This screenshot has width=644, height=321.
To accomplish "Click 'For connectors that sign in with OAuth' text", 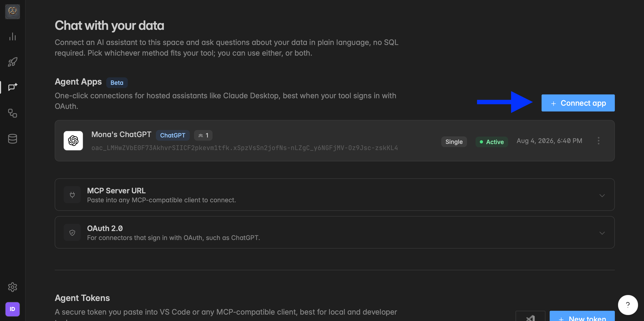I will tap(174, 238).
